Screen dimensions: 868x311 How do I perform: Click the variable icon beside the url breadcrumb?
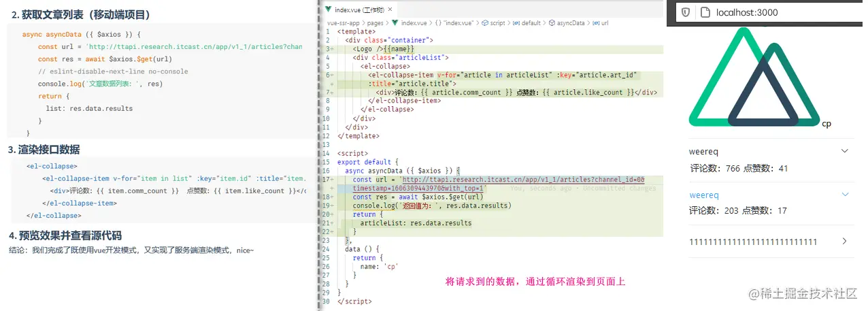(596, 22)
